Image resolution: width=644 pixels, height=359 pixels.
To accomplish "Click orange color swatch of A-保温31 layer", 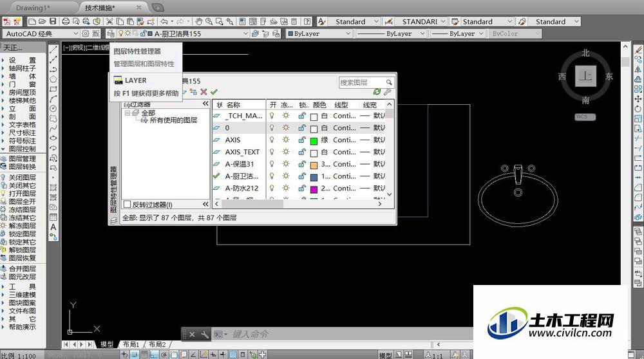I will click(x=314, y=165).
